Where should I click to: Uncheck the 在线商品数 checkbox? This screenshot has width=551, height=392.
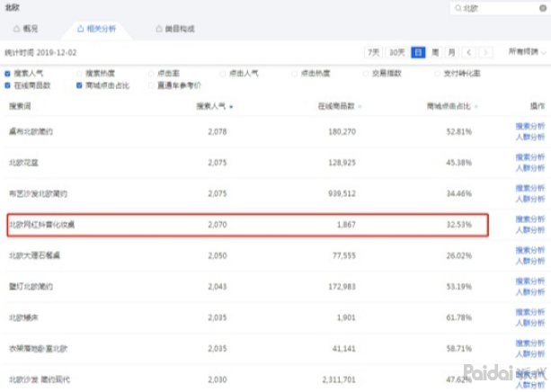coord(7,85)
